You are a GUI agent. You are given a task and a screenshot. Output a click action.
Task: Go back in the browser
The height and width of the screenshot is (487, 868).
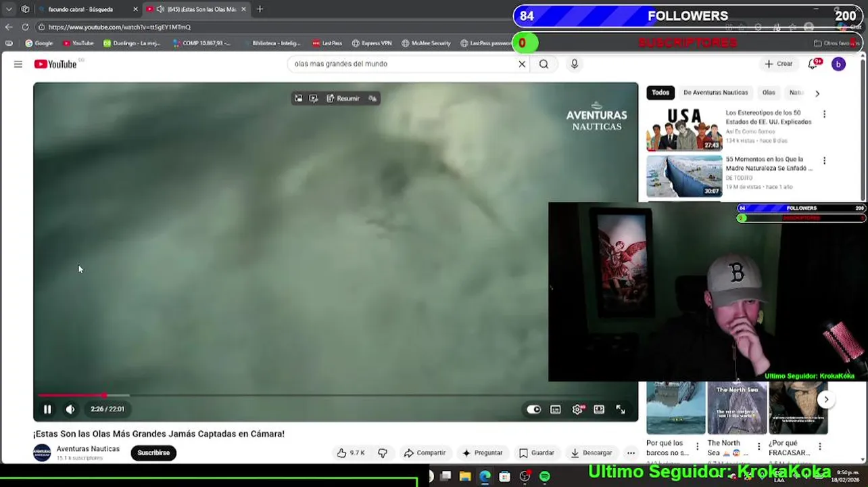8,27
